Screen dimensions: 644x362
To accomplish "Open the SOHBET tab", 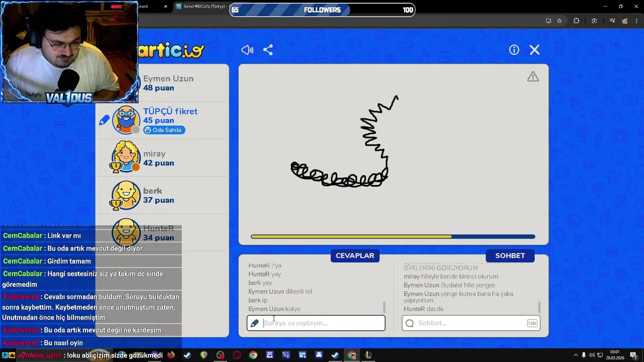I will pos(510,255).
